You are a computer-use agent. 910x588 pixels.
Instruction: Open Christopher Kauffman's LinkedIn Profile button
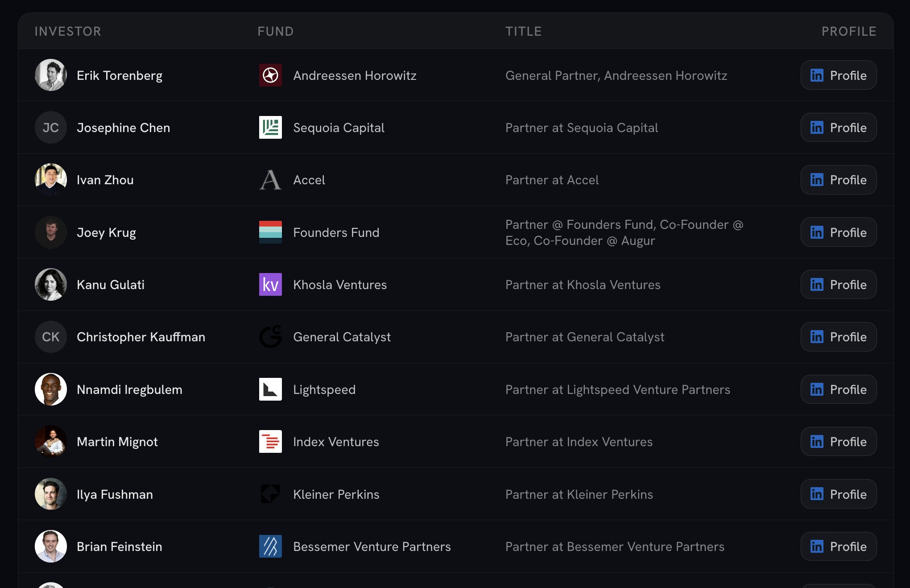[x=839, y=337]
